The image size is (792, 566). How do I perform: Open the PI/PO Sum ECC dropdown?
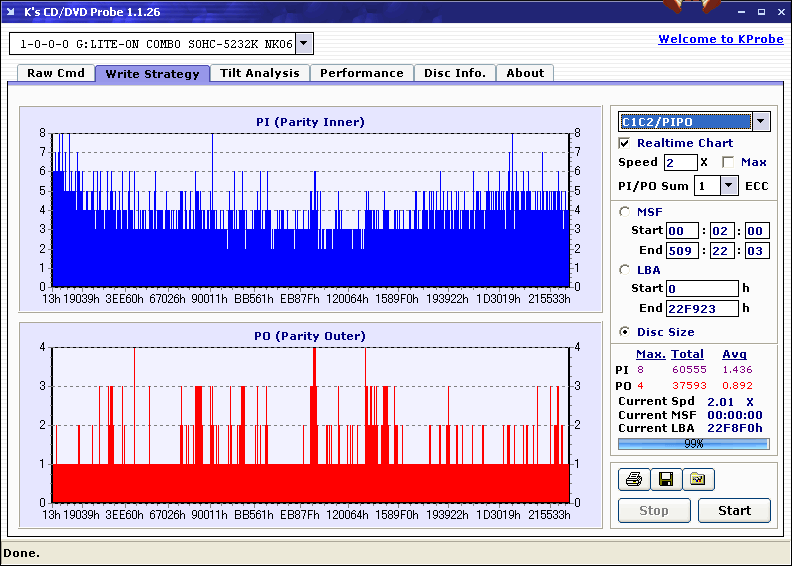[728, 186]
